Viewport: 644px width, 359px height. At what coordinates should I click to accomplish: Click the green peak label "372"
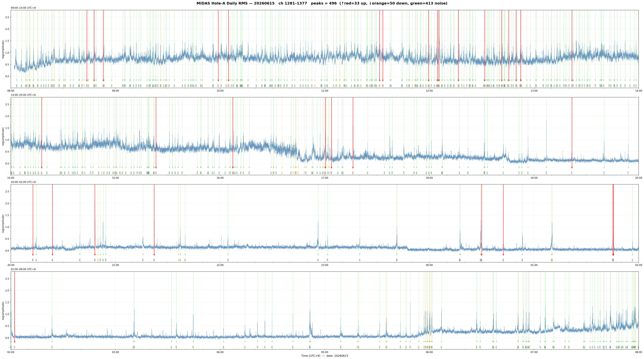click(x=503, y=173)
